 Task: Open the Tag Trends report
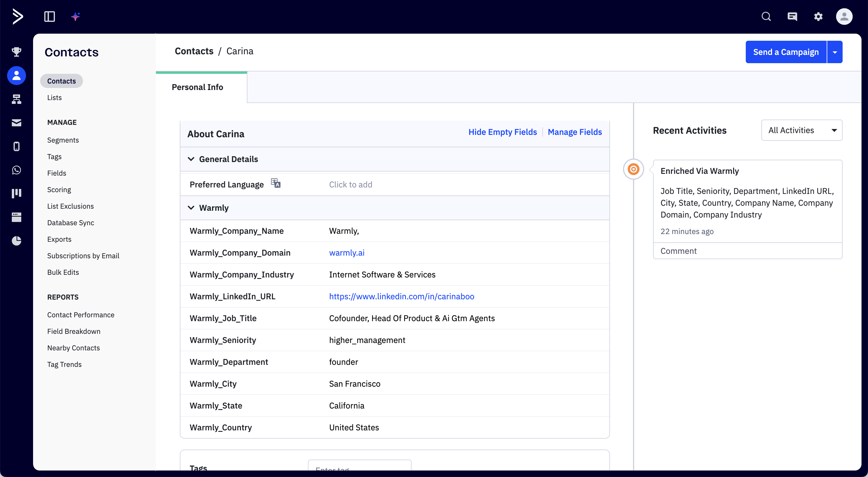point(64,364)
